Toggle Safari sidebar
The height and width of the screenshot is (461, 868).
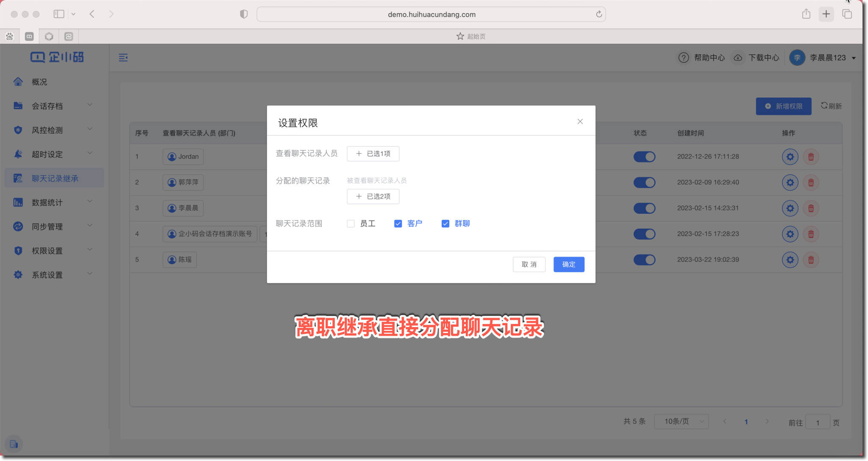59,14
